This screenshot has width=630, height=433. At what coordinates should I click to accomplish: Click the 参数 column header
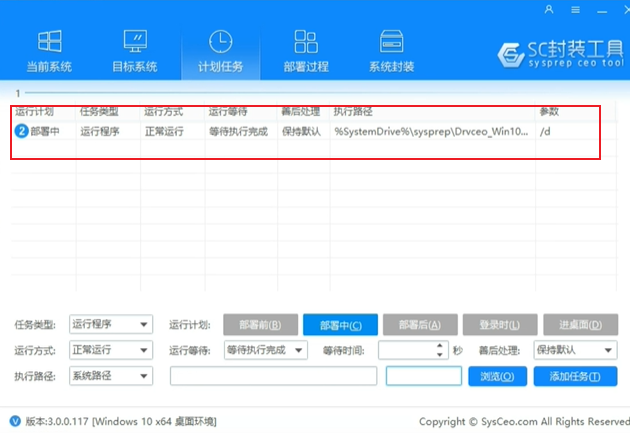click(x=549, y=112)
